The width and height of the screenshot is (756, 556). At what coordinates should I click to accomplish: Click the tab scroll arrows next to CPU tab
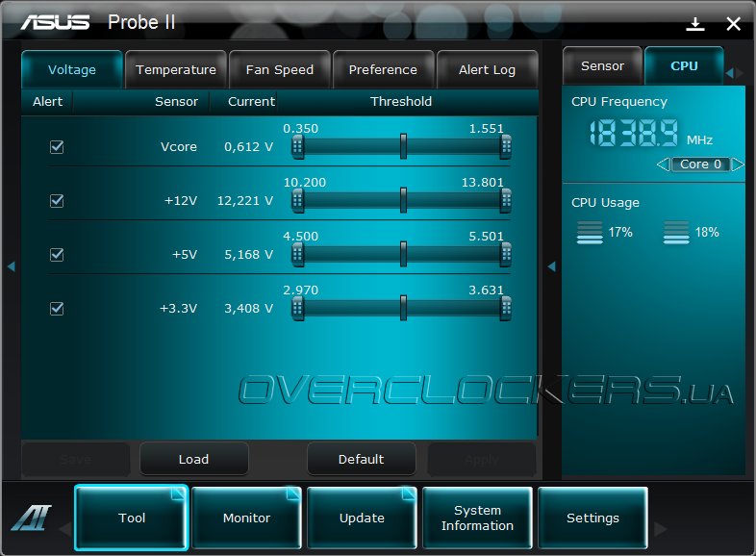(734, 73)
